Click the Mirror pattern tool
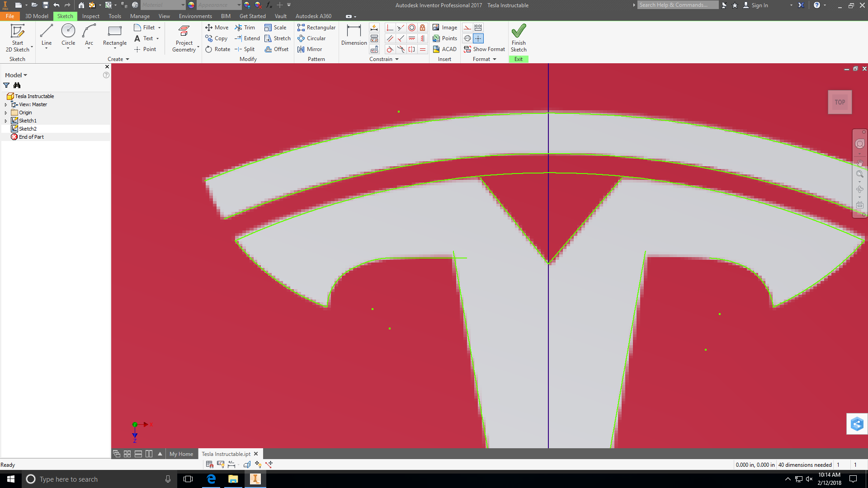Viewport: 868px width, 488px height. 310,49
